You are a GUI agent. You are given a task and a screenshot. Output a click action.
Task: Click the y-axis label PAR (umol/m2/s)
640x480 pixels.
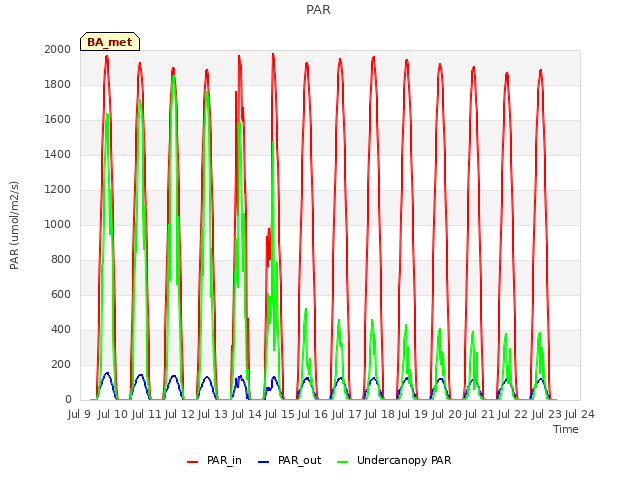click(14, 225)
